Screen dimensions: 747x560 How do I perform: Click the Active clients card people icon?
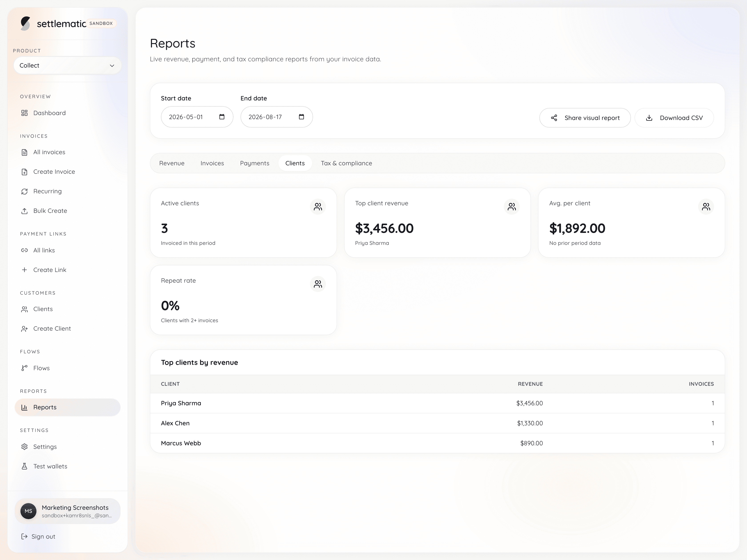(x=318, y=207)
